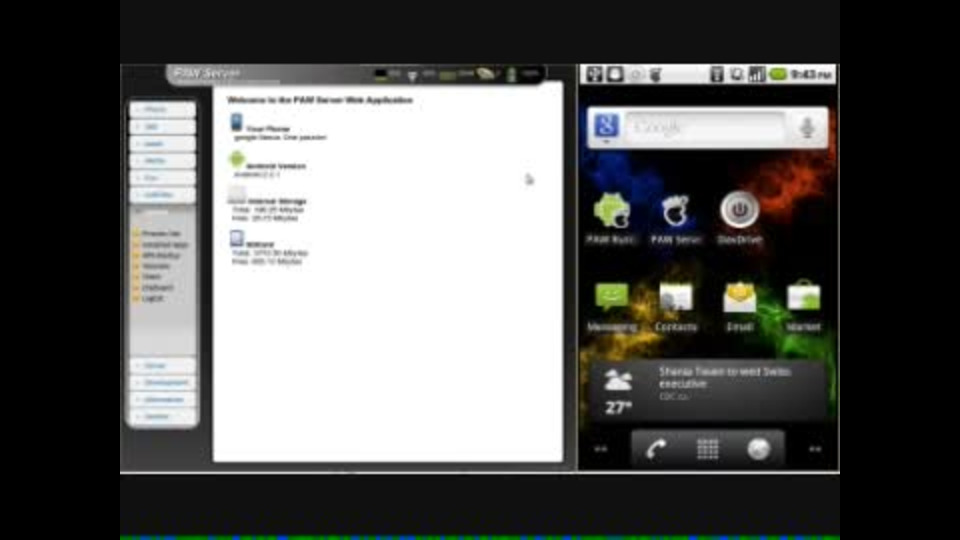Open APK-Backup in the sidebar tree
This screenshot has width=960, height=540.
[161, 255]
